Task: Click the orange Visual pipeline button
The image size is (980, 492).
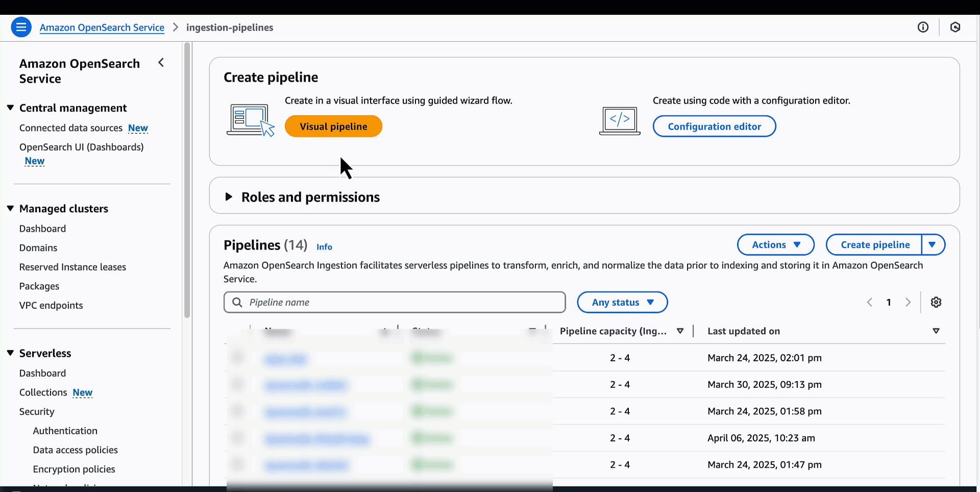Action: pyautogui.click(x=333, y=126)
